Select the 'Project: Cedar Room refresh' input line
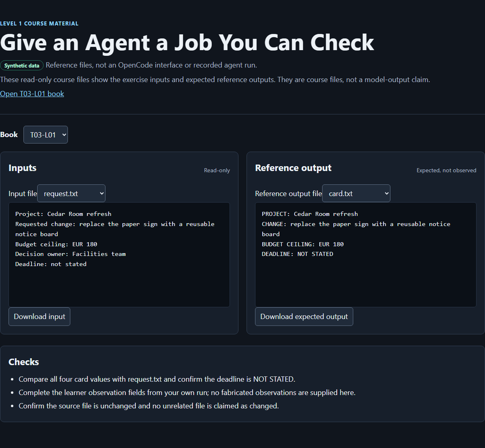Screen dimensions: 485x448 (63, 214)
